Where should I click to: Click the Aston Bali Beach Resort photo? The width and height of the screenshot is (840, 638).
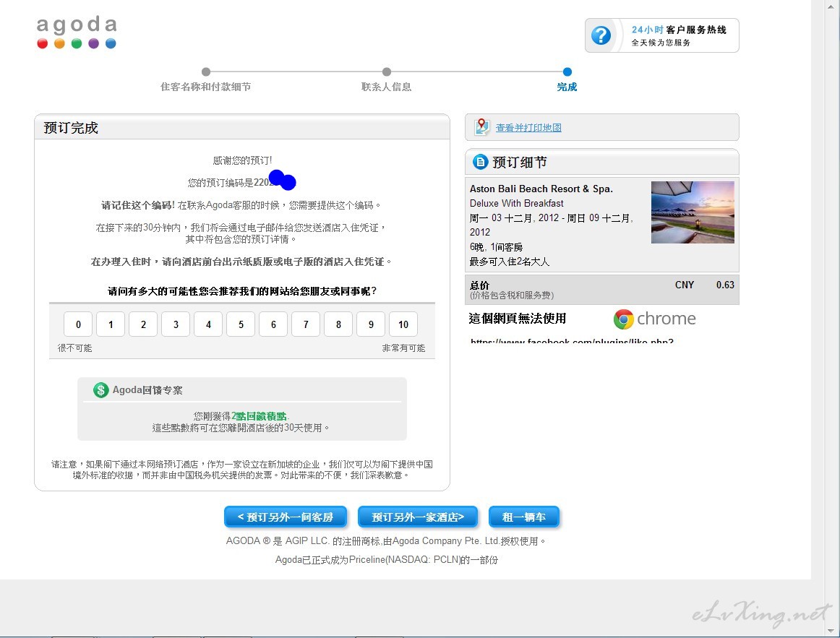(x=693, y=212)
